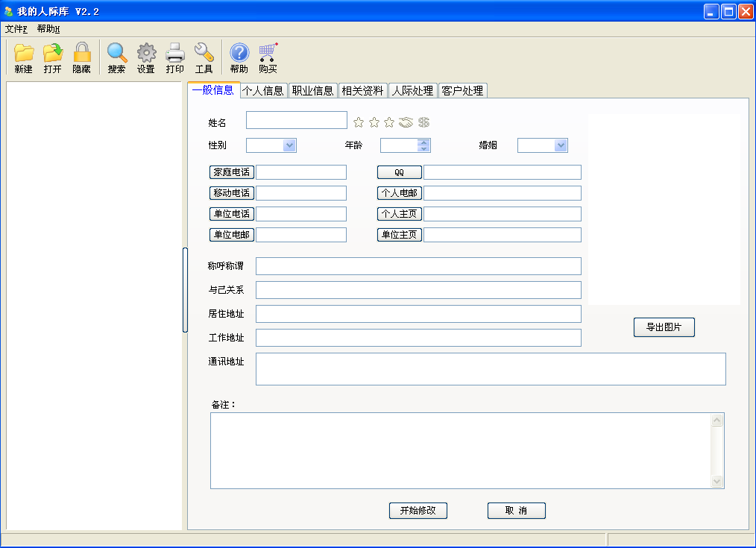Switch to the 职业信息 tab
Image resolution: width=756 pixels, height=548 pixels.
[313, 91]
